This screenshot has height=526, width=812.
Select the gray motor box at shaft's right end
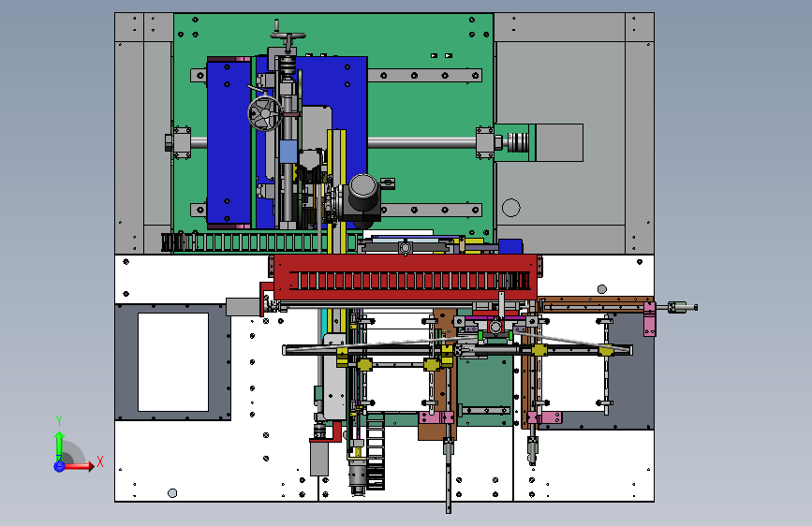(x=559, y=142)
